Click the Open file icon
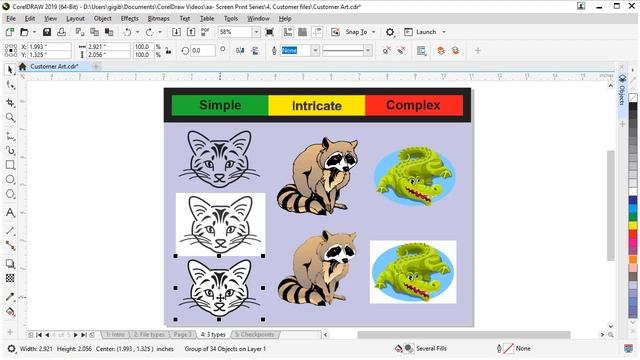Image resolution: width=640 pixels, height=360 pixels. [x=24, y=32]
